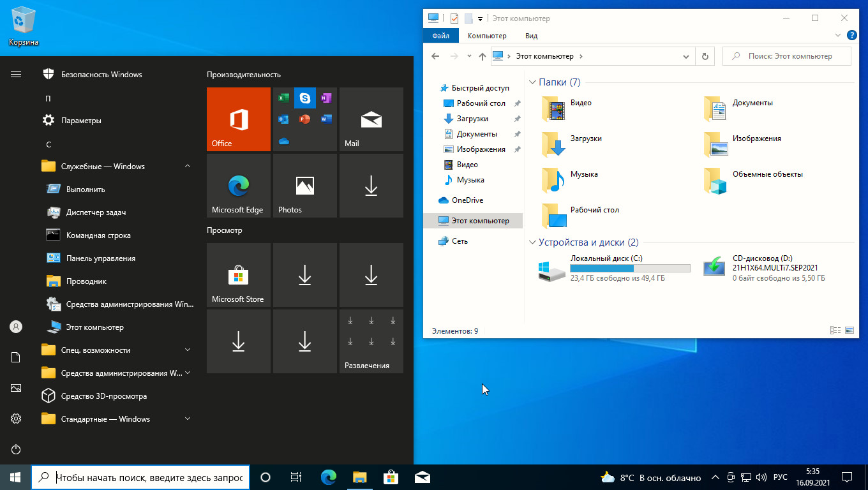This screenshot has width=868, height=490.
Task: Open the Mail tile
Action: (x=371, y=119)
